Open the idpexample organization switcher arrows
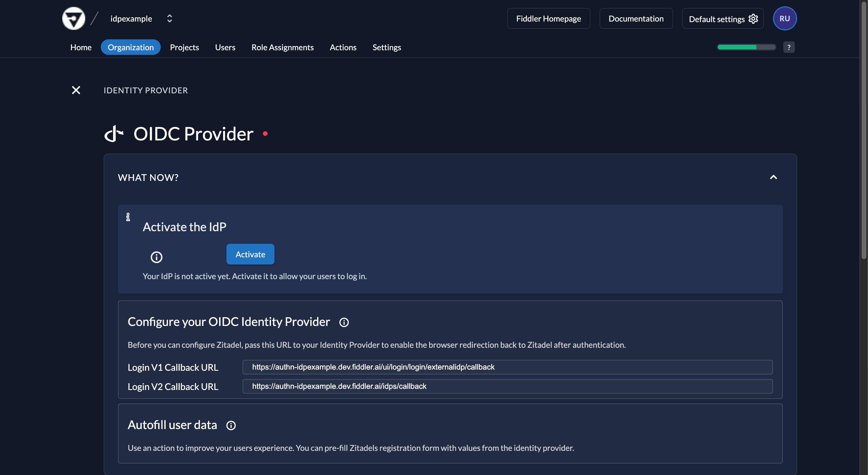Viewport: 868px width, 475px height. coord(169,19)
